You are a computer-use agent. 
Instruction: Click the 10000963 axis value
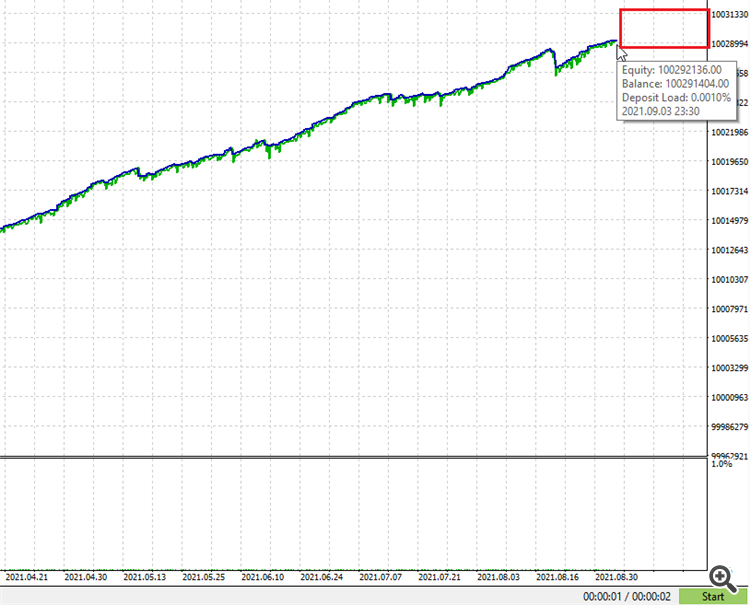point(729,397)
